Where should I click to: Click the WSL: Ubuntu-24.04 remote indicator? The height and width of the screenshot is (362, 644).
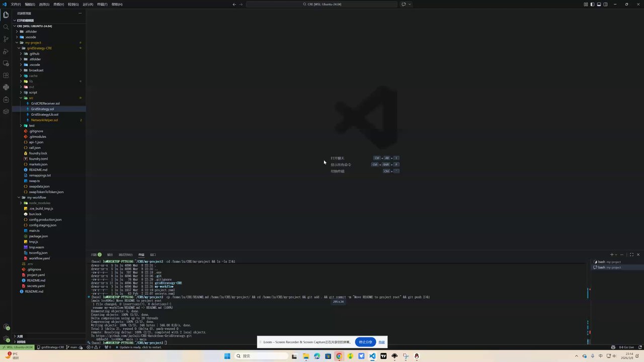coord(18,347)
